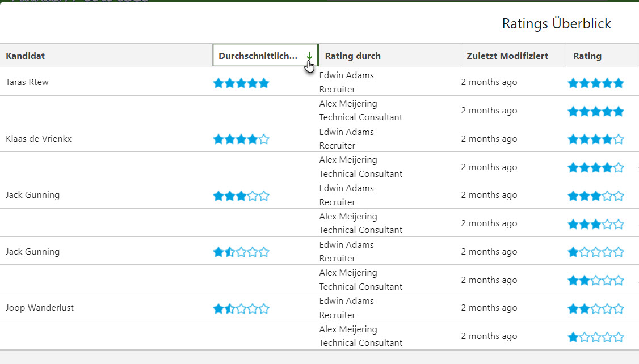Screen dimensions: 639x364
Task: Click Joop Wanderlust's average star rating
Action: coord(241,309)
